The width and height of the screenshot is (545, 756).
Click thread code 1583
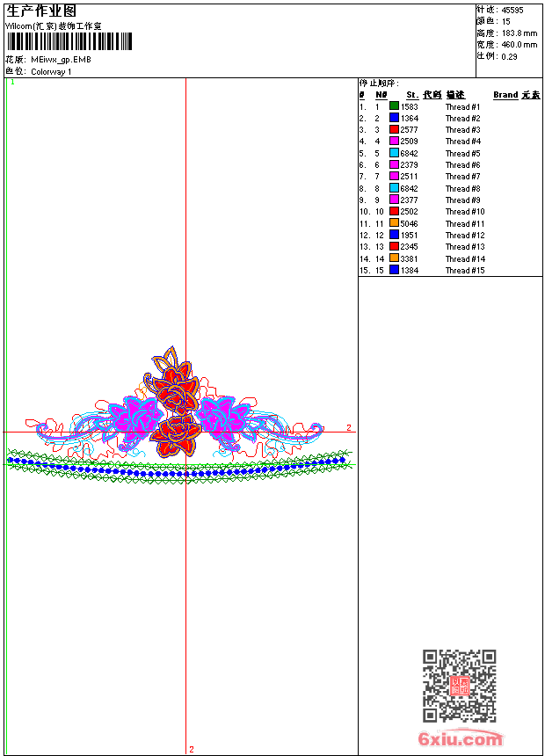click(409, 107)
